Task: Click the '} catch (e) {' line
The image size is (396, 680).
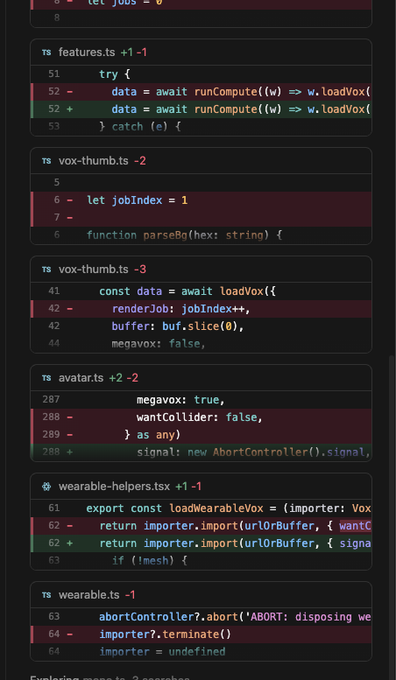Action: 201,126
